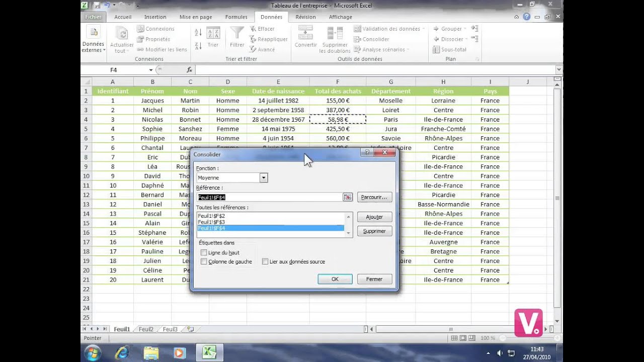Switch to Mise en page tab
The width and height of the screenshot is (644, 362).
tap(196, 17)
